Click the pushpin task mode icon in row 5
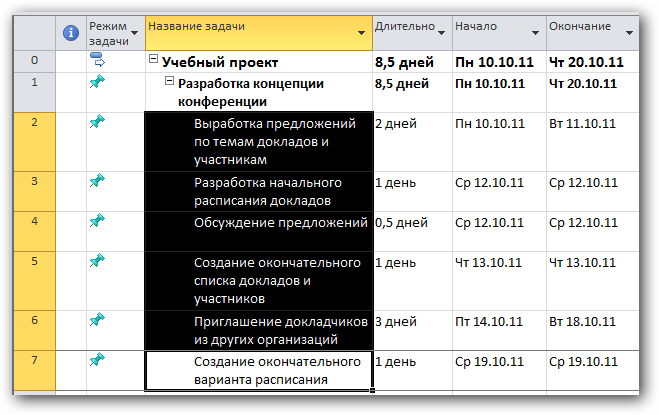 97,260
